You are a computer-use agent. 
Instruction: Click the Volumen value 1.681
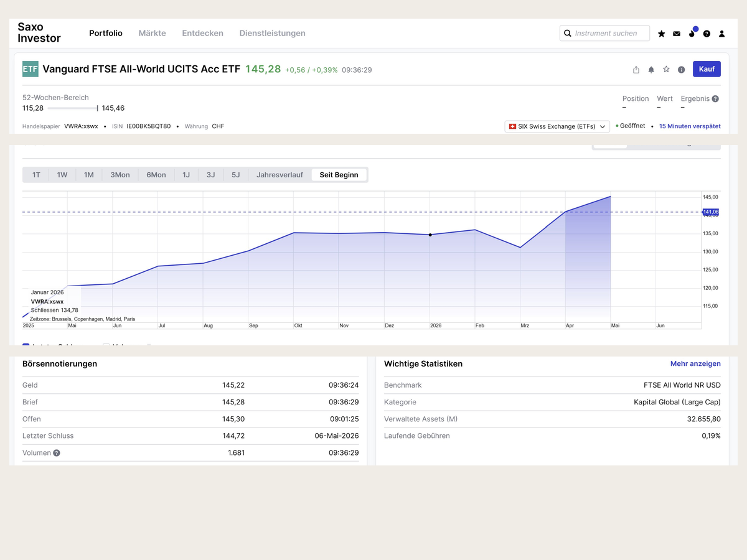237,453
